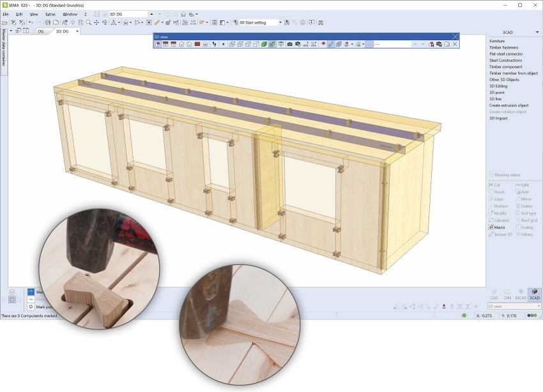Switch to the MCAD mode button

[x=521, y=294]
